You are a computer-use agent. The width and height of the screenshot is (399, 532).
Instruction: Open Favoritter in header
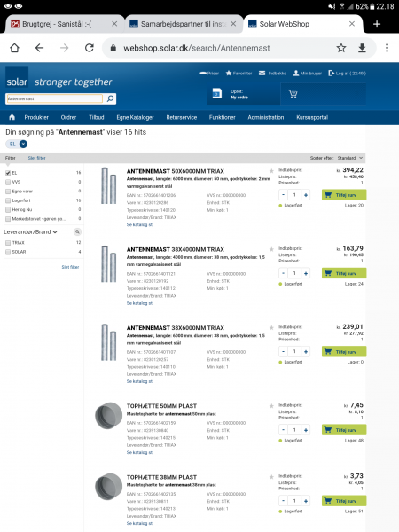tap(239, 74)
